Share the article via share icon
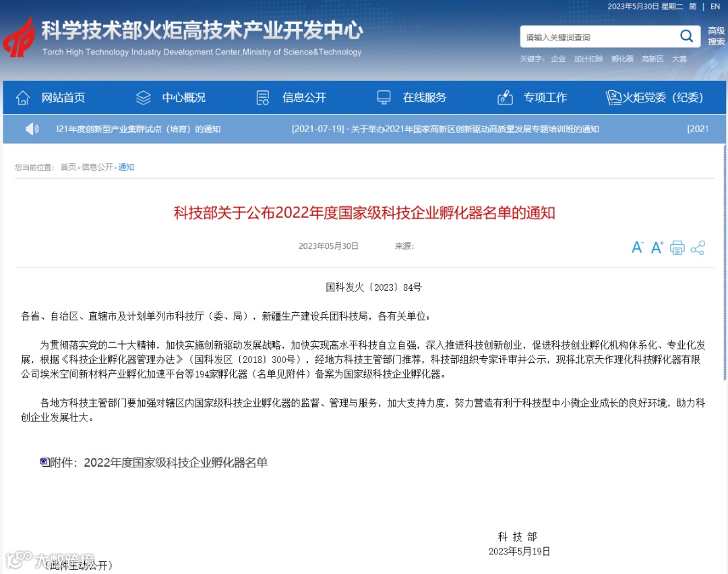This screenshot has height=574, width=728. 698,248
